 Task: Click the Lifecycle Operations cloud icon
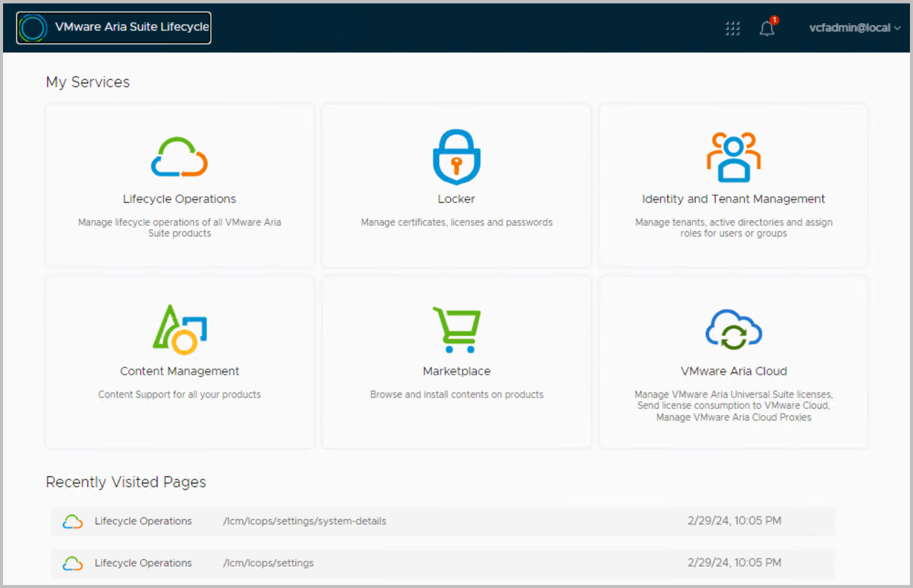click(179, 157)
